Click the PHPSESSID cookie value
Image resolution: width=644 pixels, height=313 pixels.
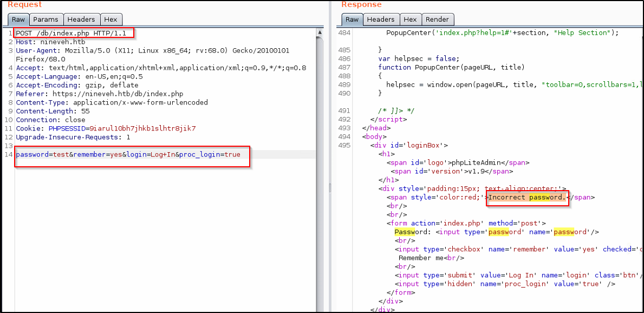tap(142, 128)
